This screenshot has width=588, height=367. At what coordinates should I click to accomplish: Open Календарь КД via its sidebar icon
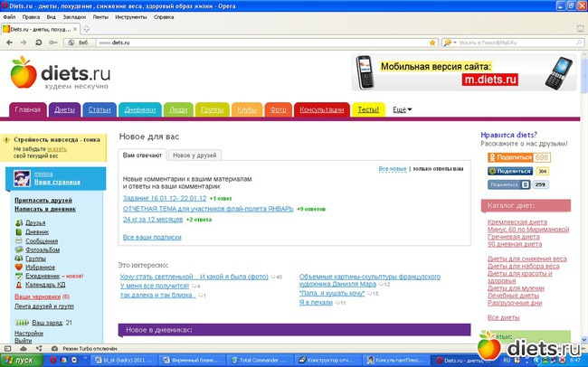pyautogui.click(x=20, y=285)
